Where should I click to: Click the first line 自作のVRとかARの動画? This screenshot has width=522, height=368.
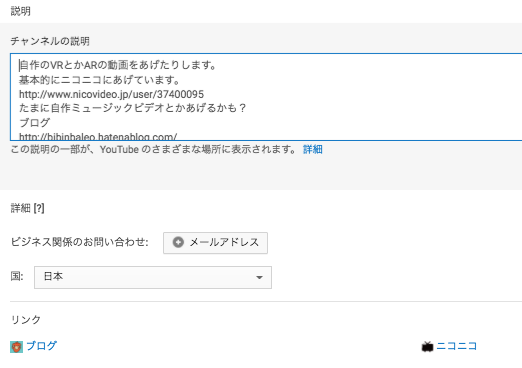click(x=117, y=65)
